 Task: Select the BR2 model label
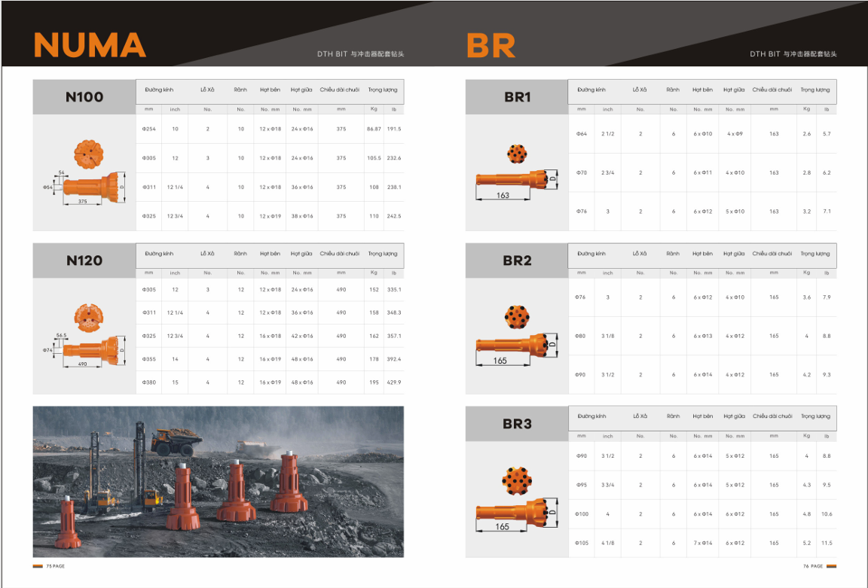click(517, 260)
